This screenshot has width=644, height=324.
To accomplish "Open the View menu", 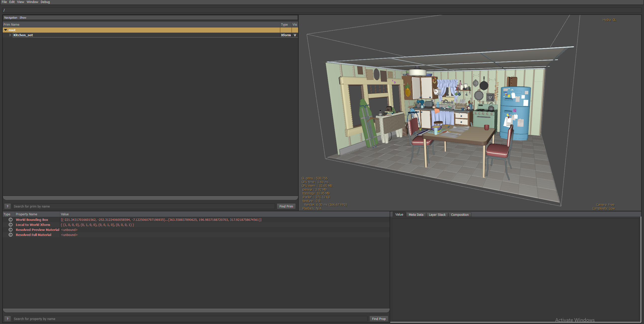I will tap(21, 2).
